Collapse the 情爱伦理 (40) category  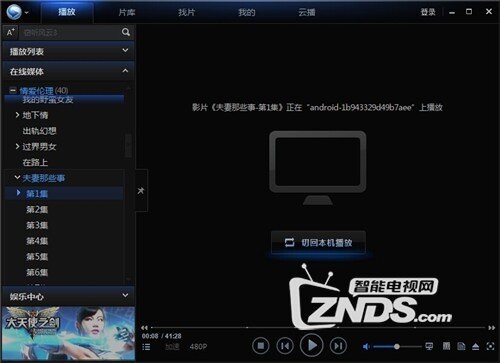(x=13, y=90)
